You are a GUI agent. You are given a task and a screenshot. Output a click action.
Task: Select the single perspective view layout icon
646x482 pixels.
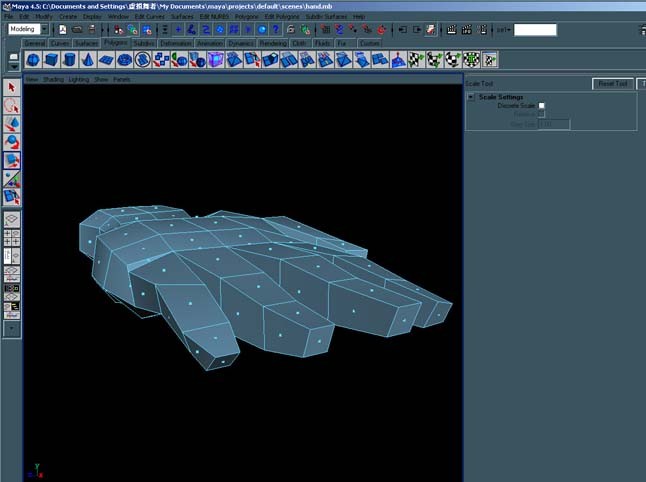coord(12,220)
